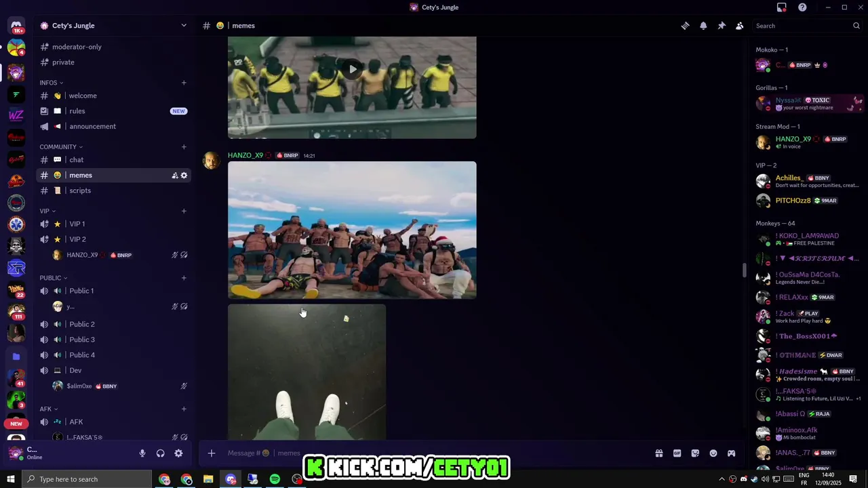Add a channel to COMMUNITY category
Image resolution: width=868 pixels, height=488 pixels.
184,147
